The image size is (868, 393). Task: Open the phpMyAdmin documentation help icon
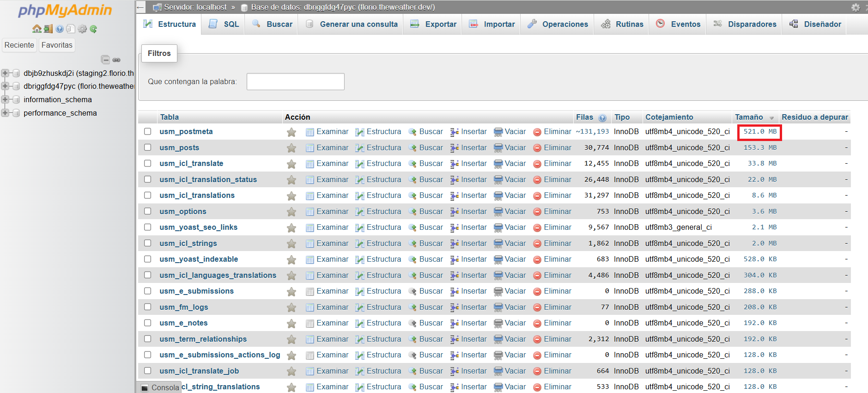(60, 29)
